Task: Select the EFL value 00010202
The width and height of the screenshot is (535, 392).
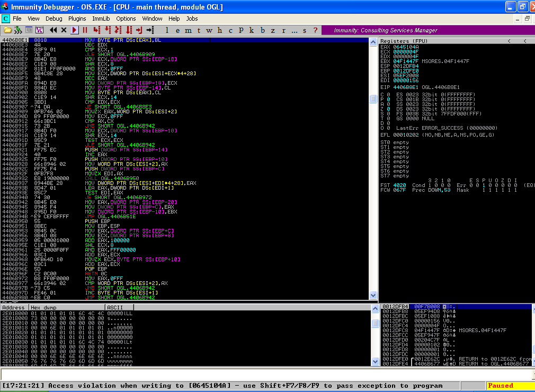Action: 406,135
